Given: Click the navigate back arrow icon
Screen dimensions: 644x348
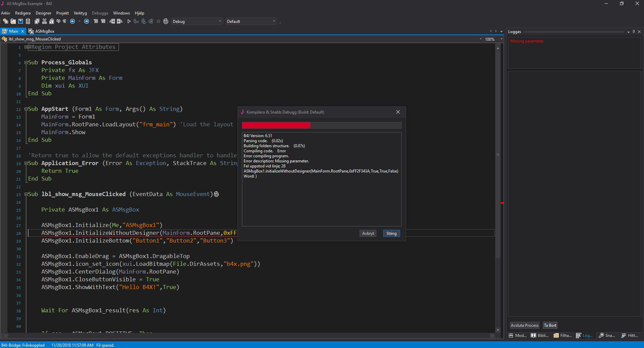Looking at the screenshot, I should [x=72, y=22].
